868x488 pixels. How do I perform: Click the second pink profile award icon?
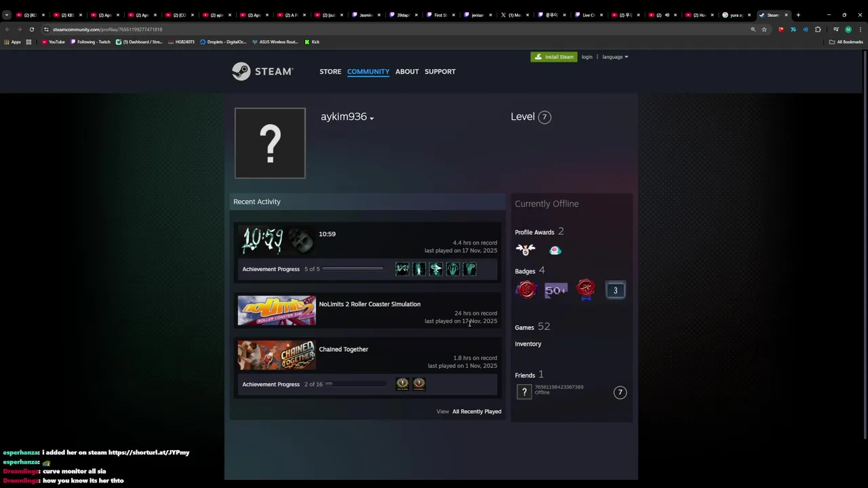click(x=555, y=251)
